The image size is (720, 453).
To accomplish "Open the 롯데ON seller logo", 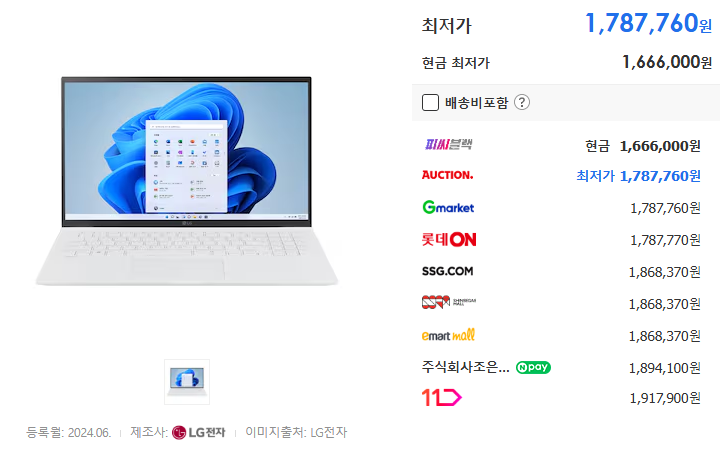I will click(449, 239).
